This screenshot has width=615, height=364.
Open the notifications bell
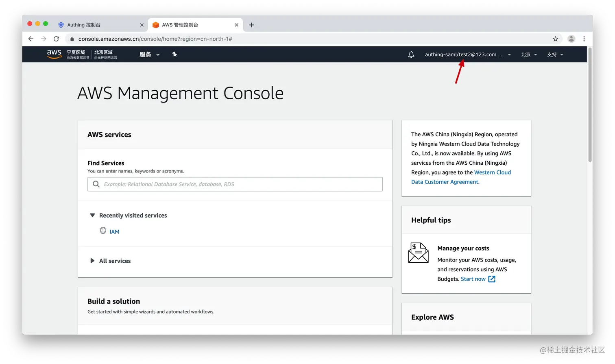click(x=411, y=54)
